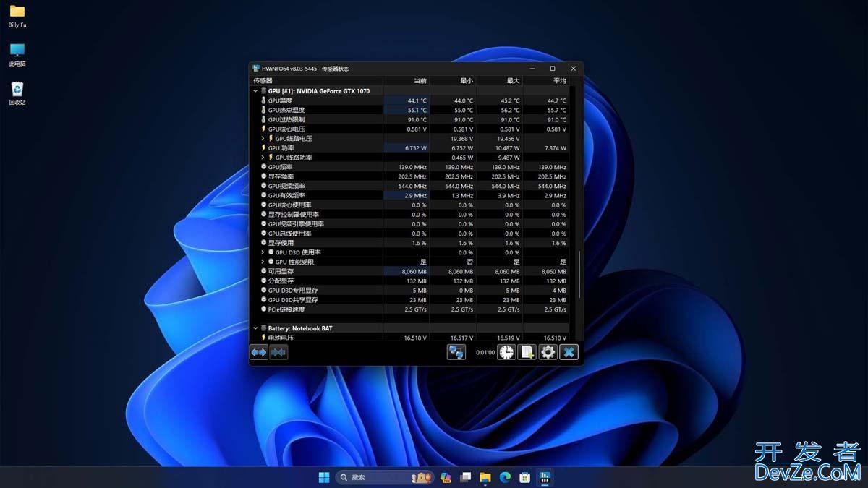This screenshot has width=868, height=488.
Task: Click the HWiNFO64 title bar app icon
Action: pyautogui.click(x=255, y=69)
